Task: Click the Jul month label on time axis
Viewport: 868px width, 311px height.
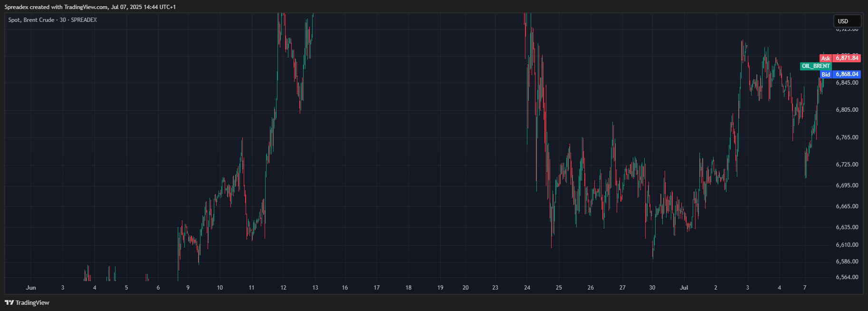Action: click(684, 288)
